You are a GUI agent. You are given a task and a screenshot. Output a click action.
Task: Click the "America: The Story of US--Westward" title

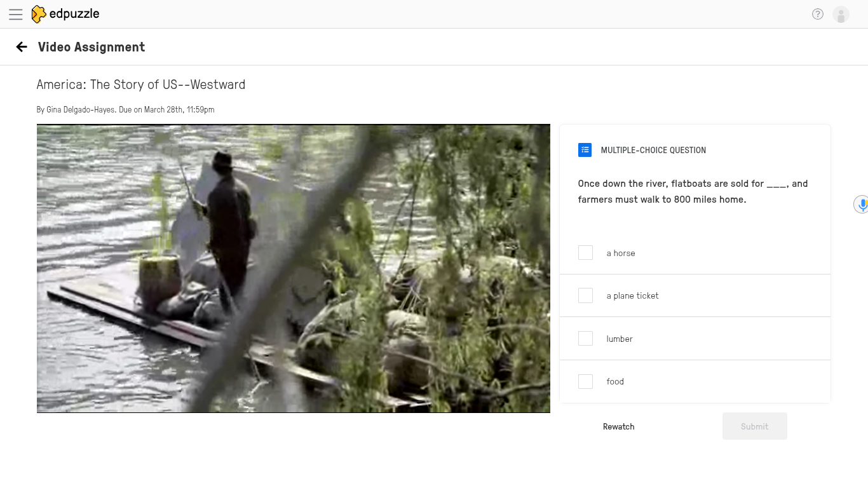[x=141, y=85]
